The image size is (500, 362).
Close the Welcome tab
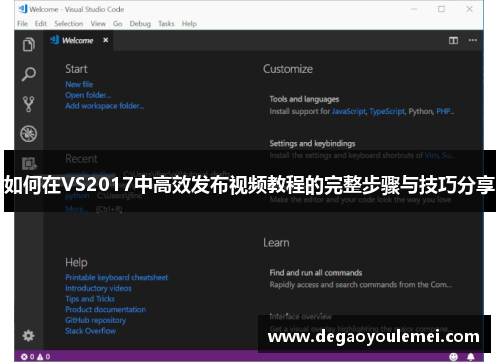tap(105, 40)
